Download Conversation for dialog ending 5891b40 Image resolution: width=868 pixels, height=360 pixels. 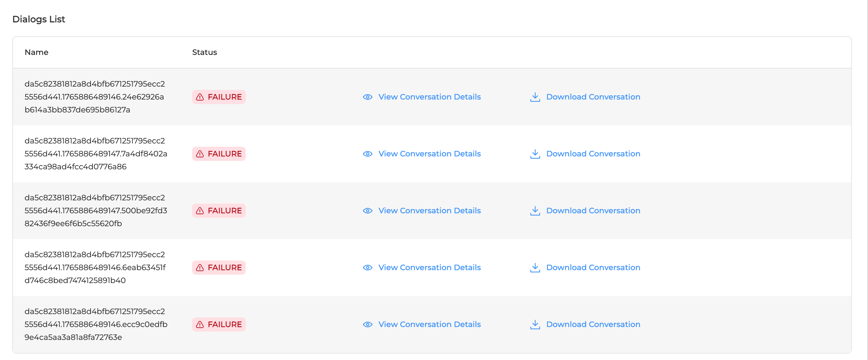pos(593,268)
